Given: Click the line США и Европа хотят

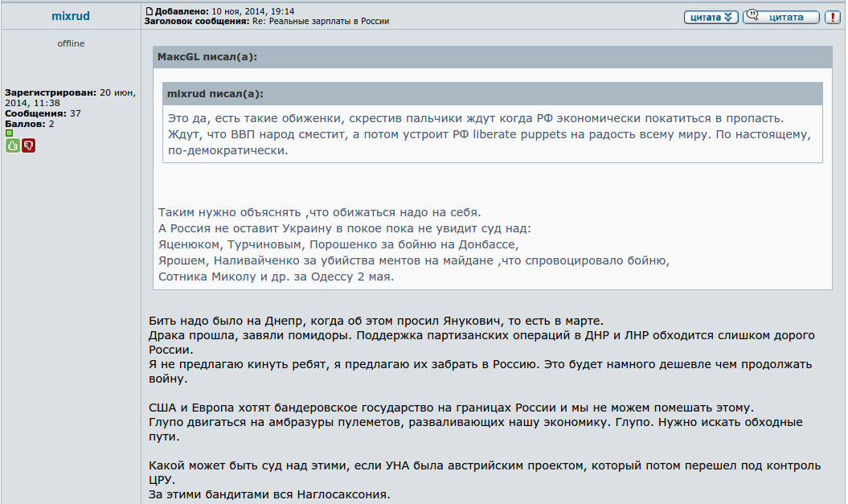Looking at the screenshot, I should (452, 408).
